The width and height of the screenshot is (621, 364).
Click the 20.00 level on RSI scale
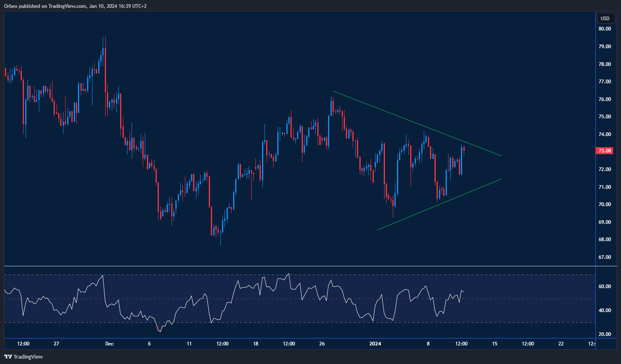click(x=605, y=334)
